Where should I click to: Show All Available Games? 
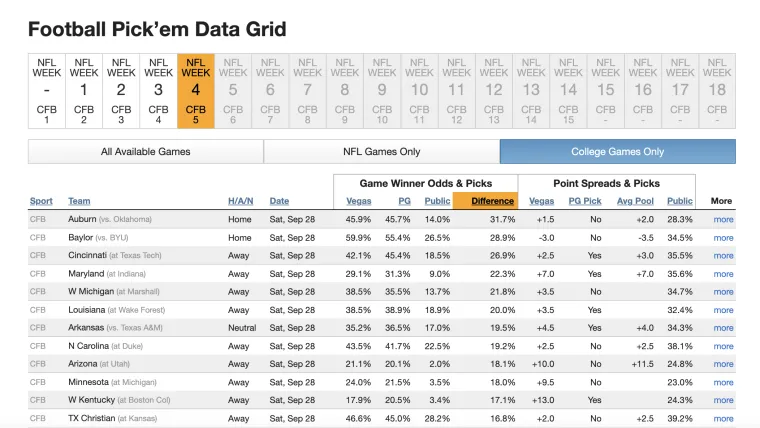pyautogui.click(x=145, y=152)
